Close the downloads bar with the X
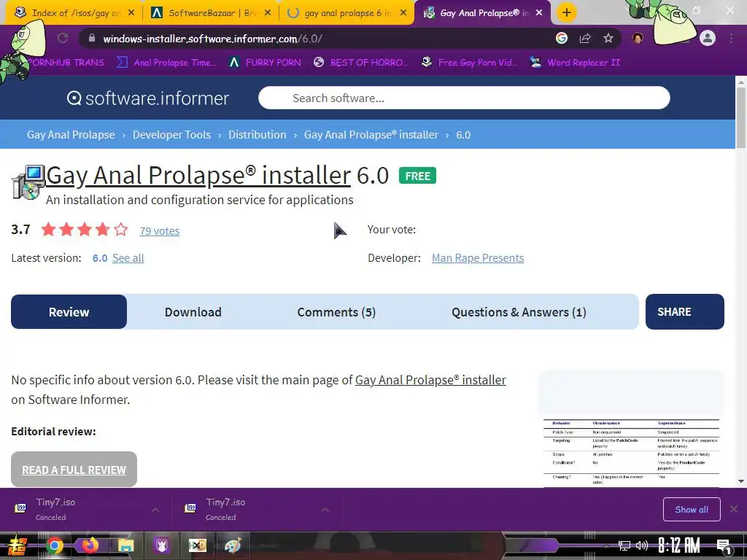The height and width of the screenshot is (560, 747). [734, 509]
